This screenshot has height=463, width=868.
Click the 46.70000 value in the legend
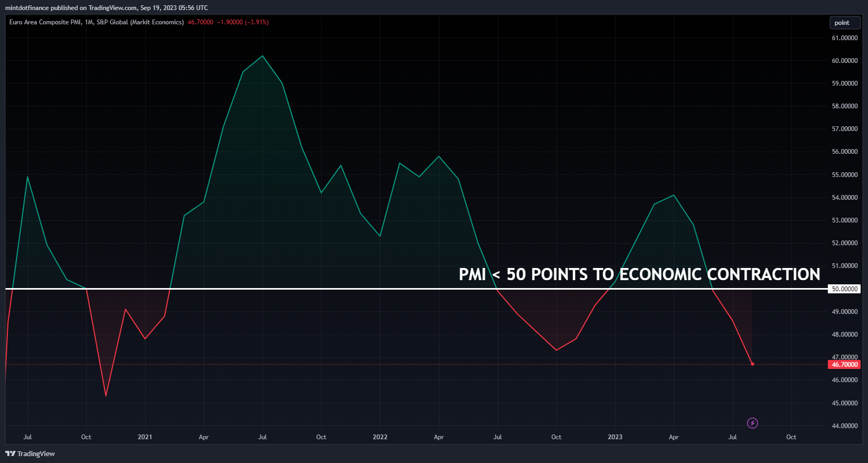[201, 22]
